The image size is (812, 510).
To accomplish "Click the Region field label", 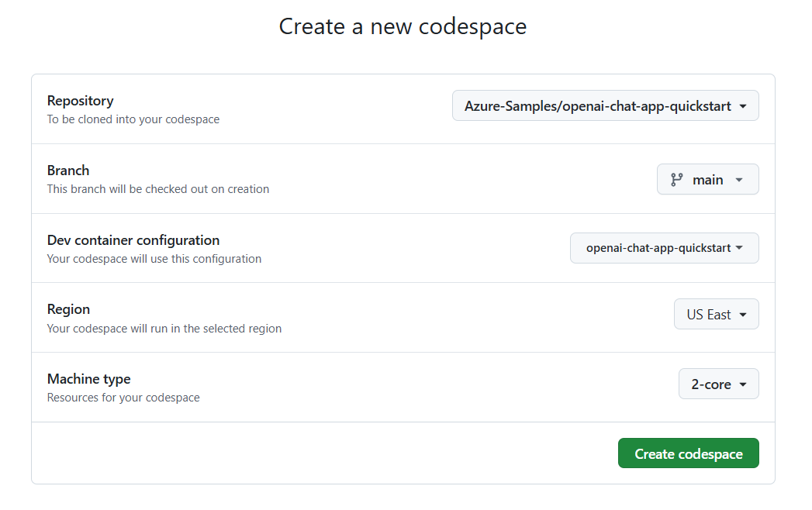I will tap(68, 309).
